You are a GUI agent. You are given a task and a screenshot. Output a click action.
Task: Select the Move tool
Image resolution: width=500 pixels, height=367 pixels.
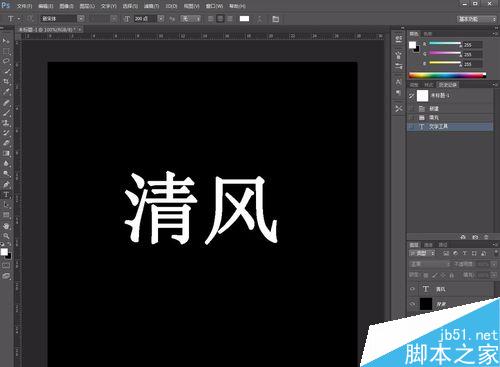tap(6, 41)
